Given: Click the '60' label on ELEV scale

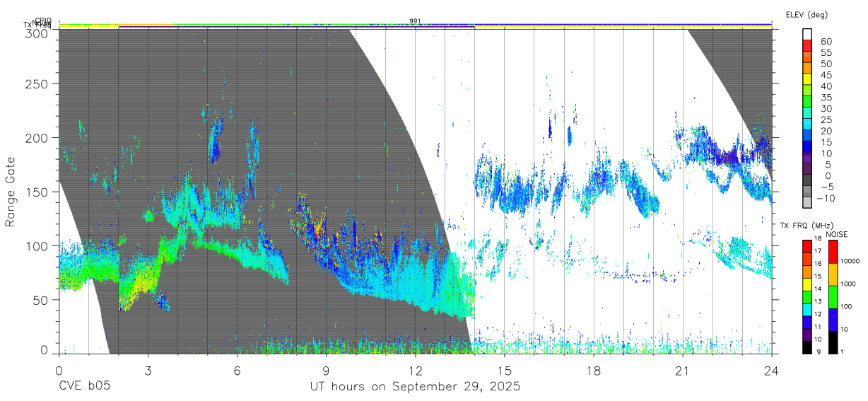Looking at the screenshot, I should click(825, 41).
